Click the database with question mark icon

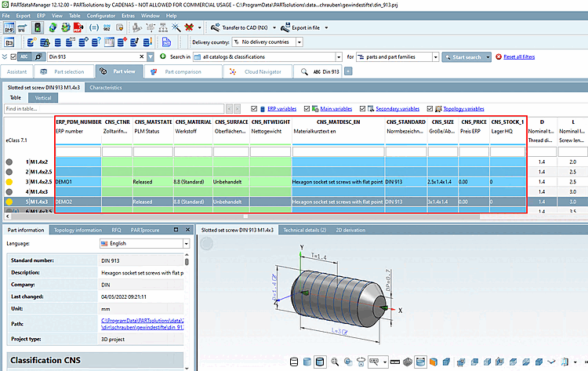pyautogui.click(x=96, y=42)
